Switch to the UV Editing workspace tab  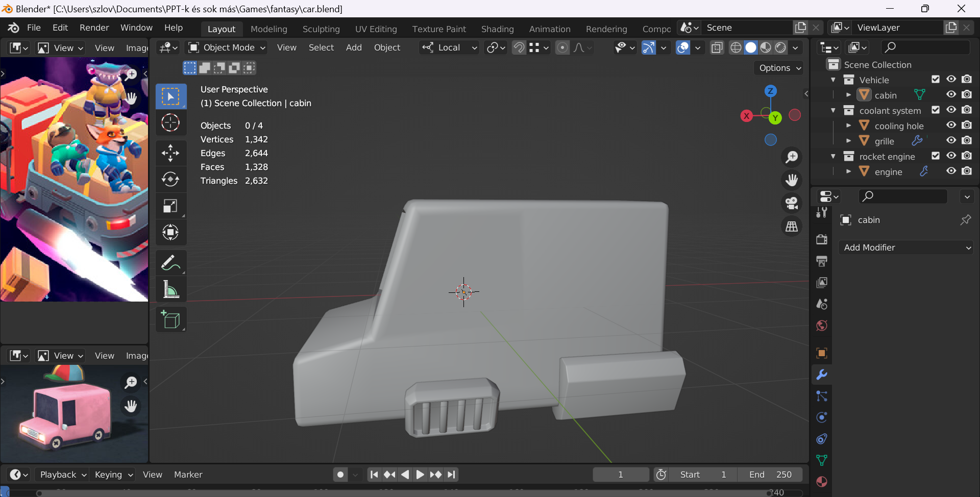pos(376,29)
